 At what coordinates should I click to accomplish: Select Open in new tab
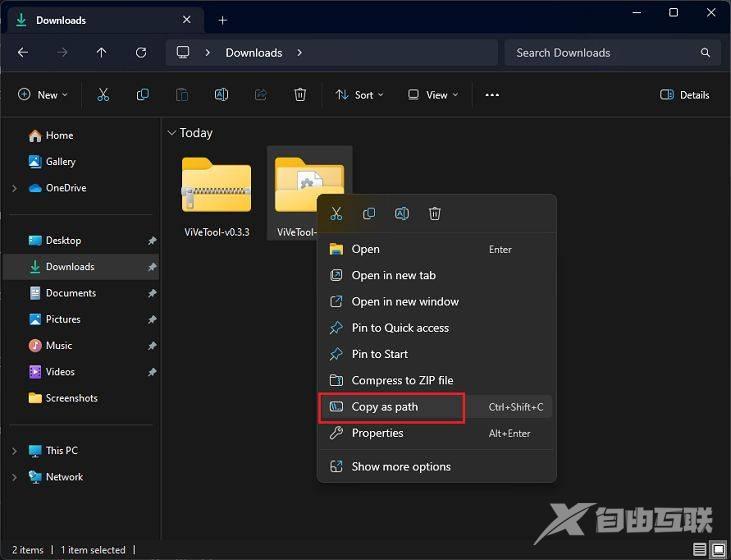point(437,276)
